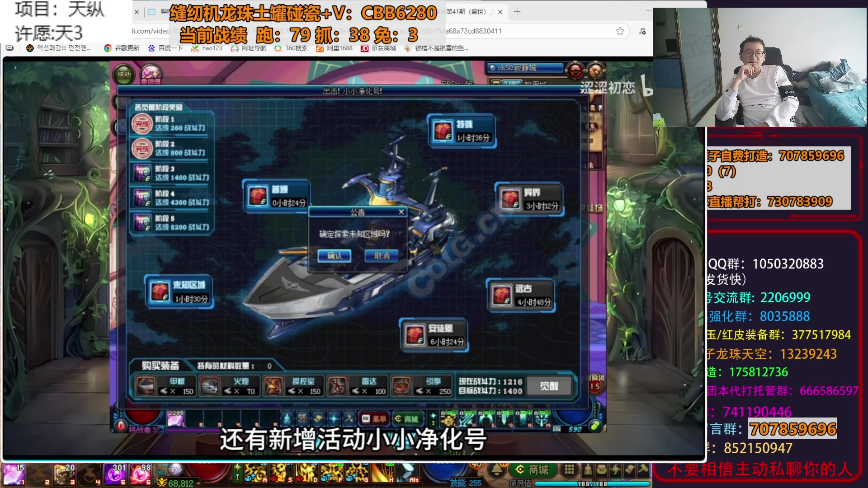Buy the 雷达 radar equipment icon
868x488 pixels.
(337, 386)
